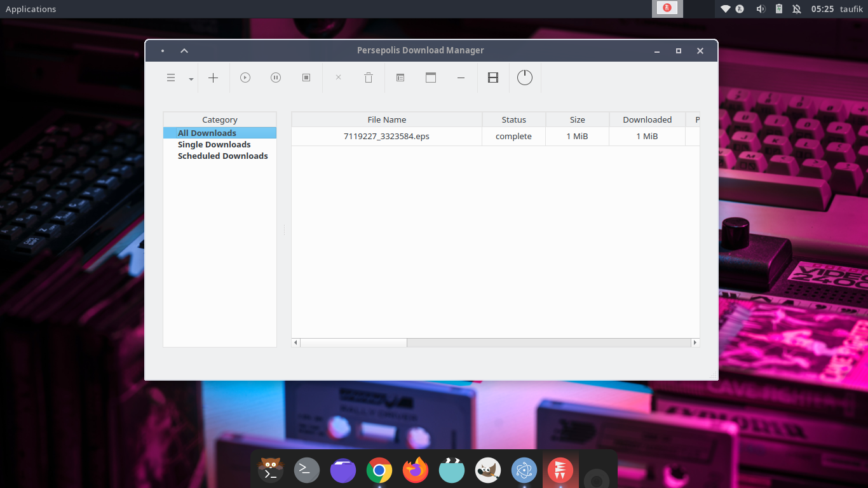The height and width of the screenshot is (488, 868).
Task: Select the 7119227_3323584.eps download row
Action: click(x=386, y=136)
